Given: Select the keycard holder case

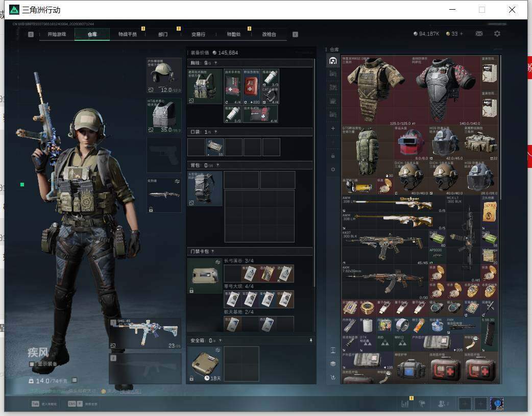Looking at the screenshot, I should point(205,276).
